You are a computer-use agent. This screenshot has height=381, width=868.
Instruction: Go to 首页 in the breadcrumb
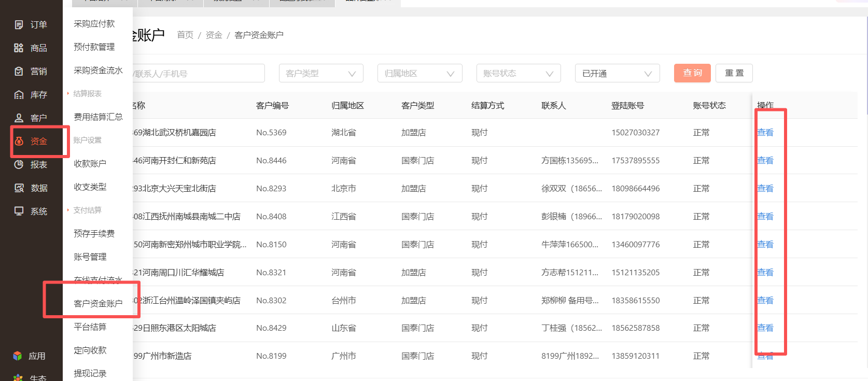click(x=185, y=35)
